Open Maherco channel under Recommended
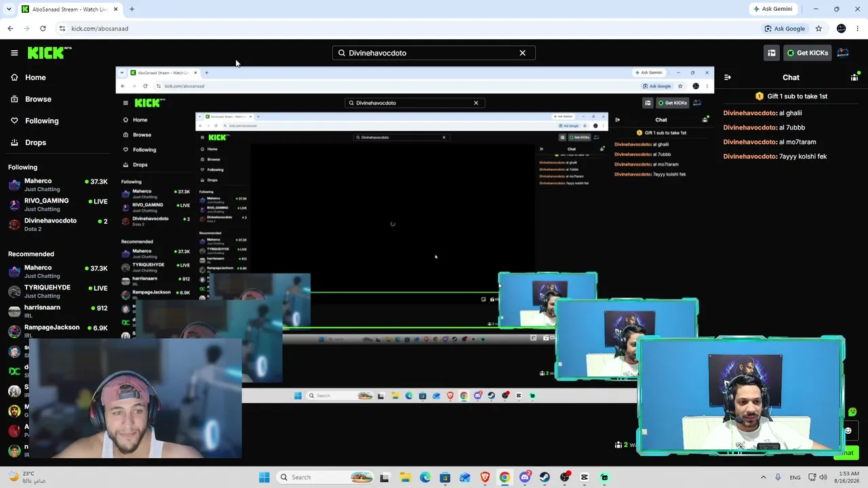The image size is (868, 488). [58, 272]
